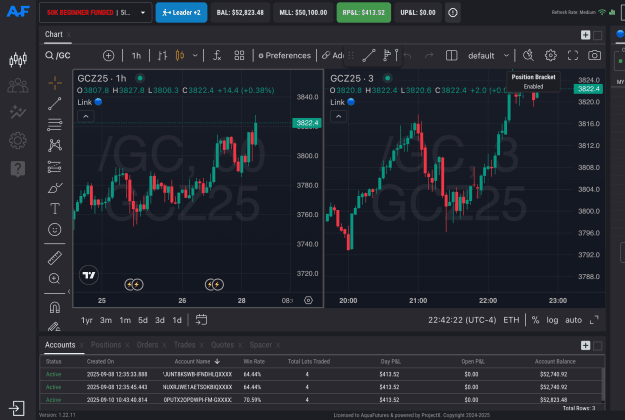Open the indicators fx menu

217,55
